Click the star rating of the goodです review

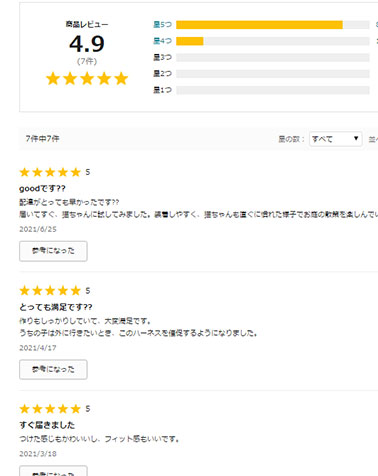pos(50,172)
